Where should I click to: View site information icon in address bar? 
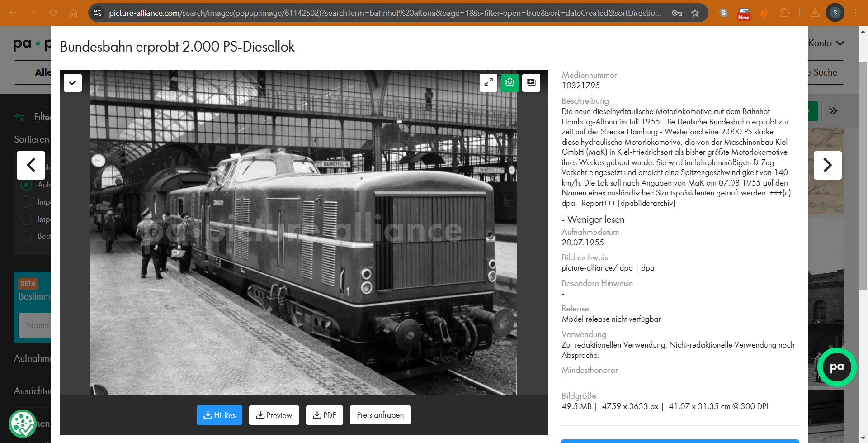click(98, 13)
